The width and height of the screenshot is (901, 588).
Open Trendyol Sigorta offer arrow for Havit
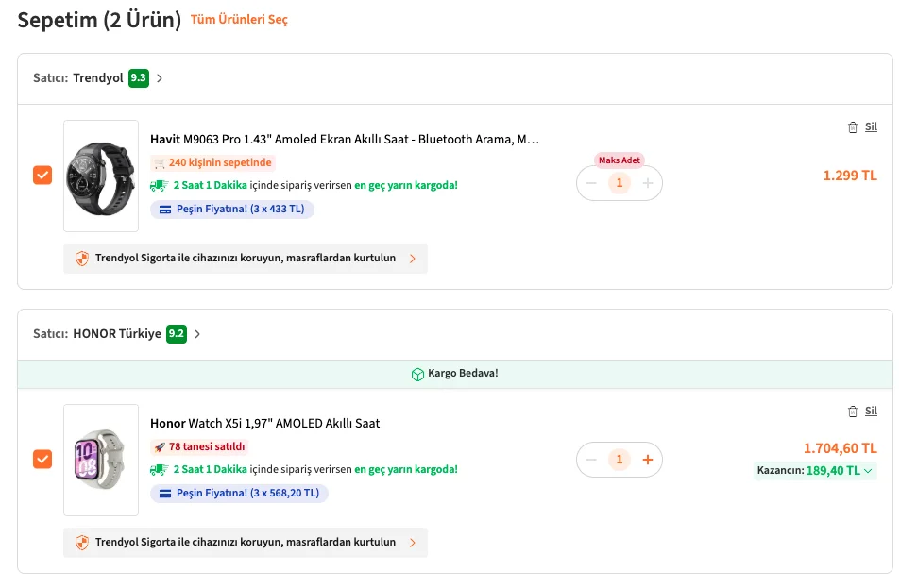point(412,259)
